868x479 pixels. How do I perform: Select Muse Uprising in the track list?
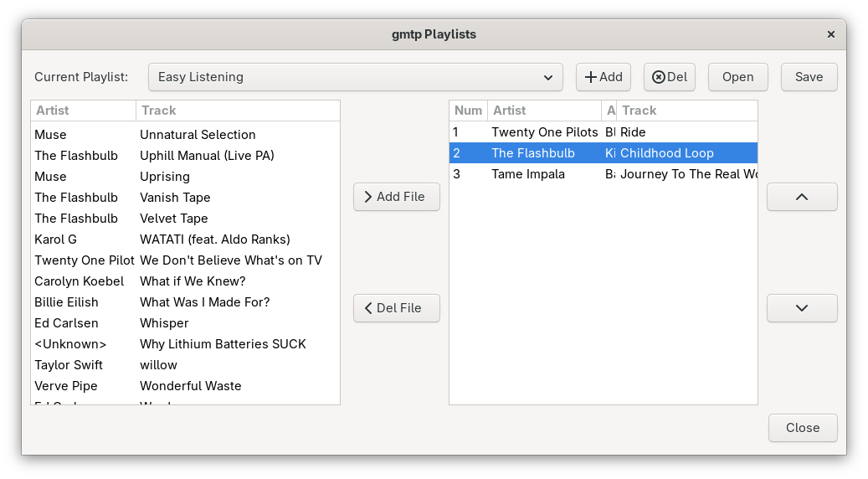coord(186,177)
